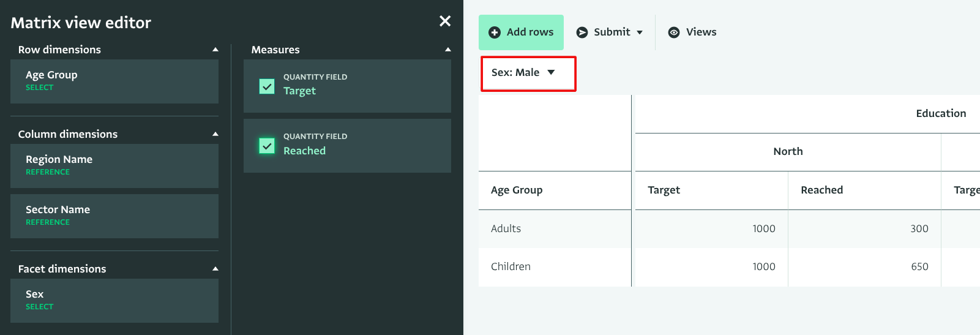Image resolution: width=980 pixels, height=335 pixels.
Task: Collapse the Column dimensions section
Action: (x=215, y=134)
